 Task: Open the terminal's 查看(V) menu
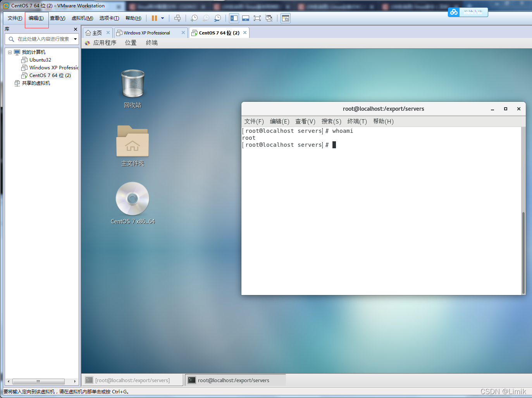pos(305,122)
